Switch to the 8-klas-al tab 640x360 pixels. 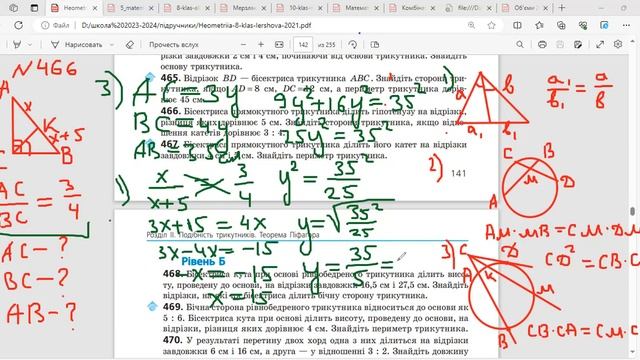187,8
